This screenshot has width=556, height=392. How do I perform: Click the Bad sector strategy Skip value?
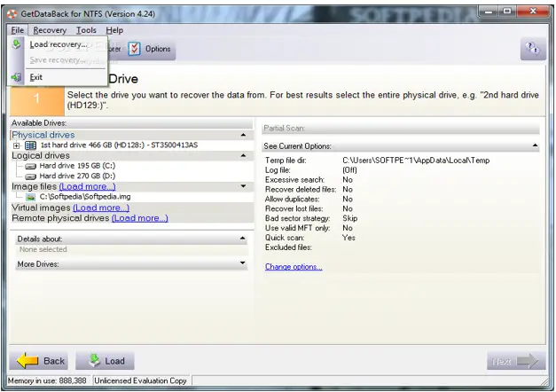coord(349,218)
